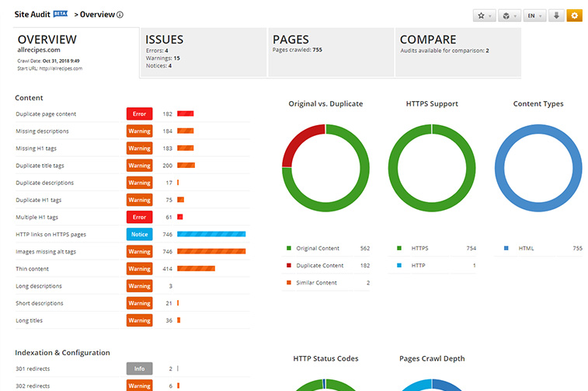Click the info icon next to Overview
This screenshot has height=391, width=588.
[x=120, y=15]
